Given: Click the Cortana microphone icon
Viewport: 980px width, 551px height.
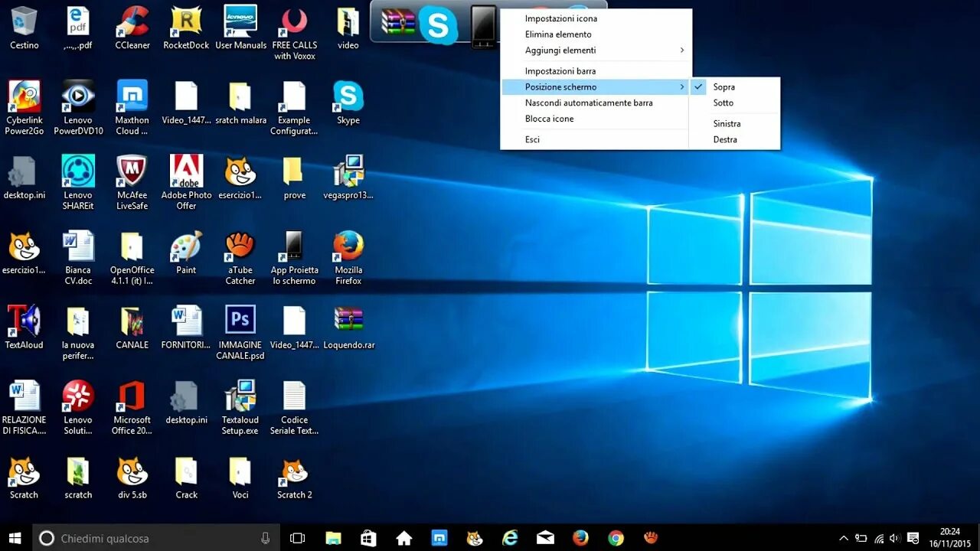Looking at the screenshot, I should pos(265,538).
